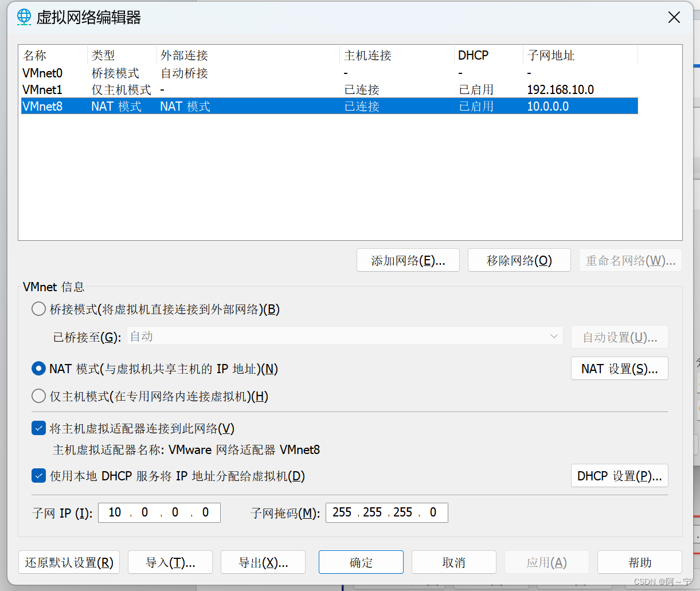Click 重命名网络(W)... button

pos(631,260)
